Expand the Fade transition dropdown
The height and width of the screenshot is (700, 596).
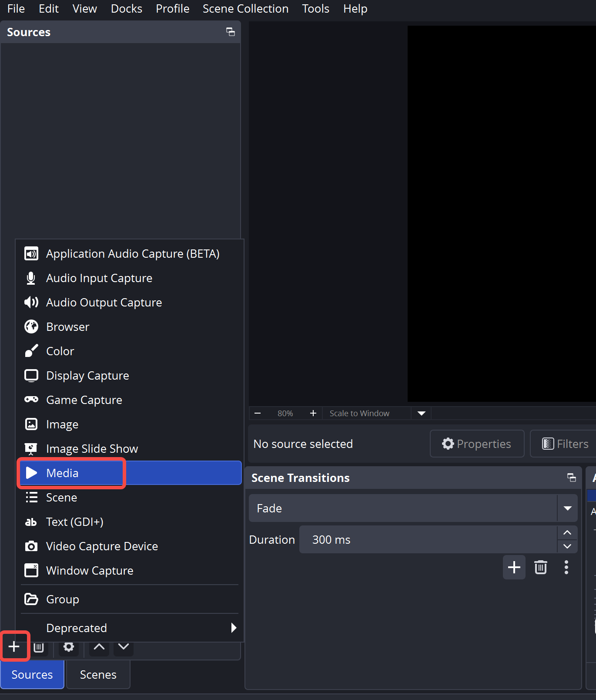coord(567,508)
